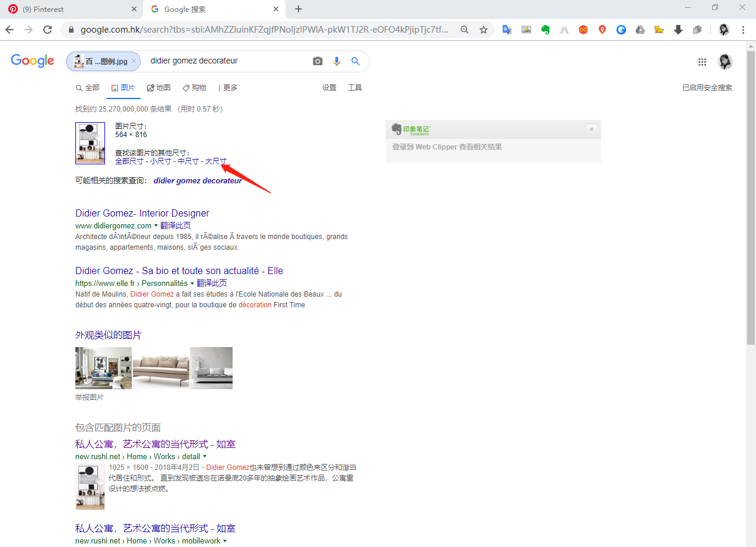Open first 私人公寓 rushi.net result title
The height and width of the screenshot is (547, 756).
click(155, 444)
